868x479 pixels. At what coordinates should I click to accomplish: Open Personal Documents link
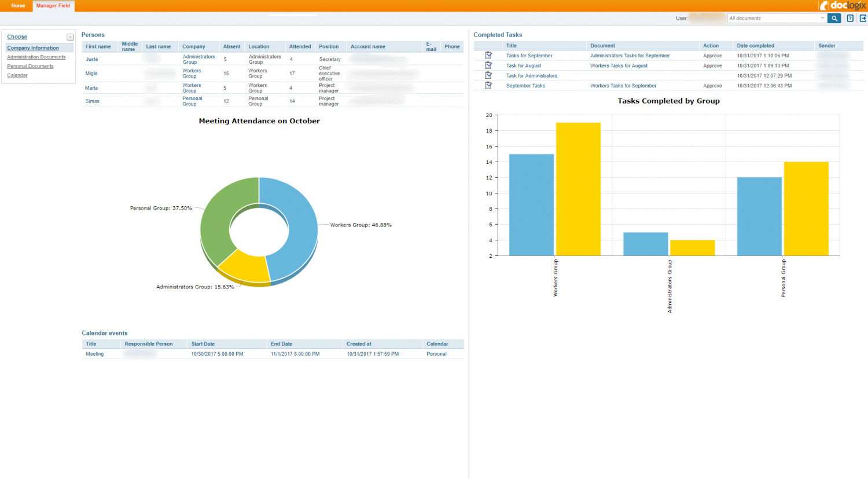point(30,67)
